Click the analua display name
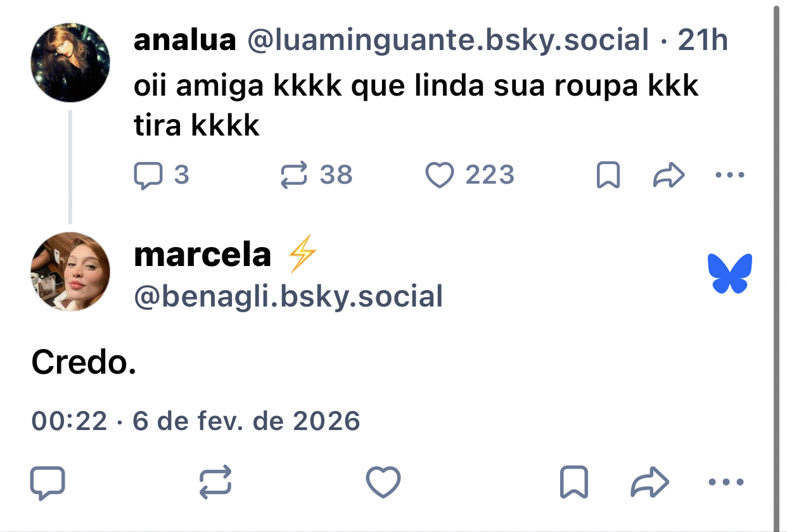The height and width of the screenshot is (532, 787). tap(184, 41)
